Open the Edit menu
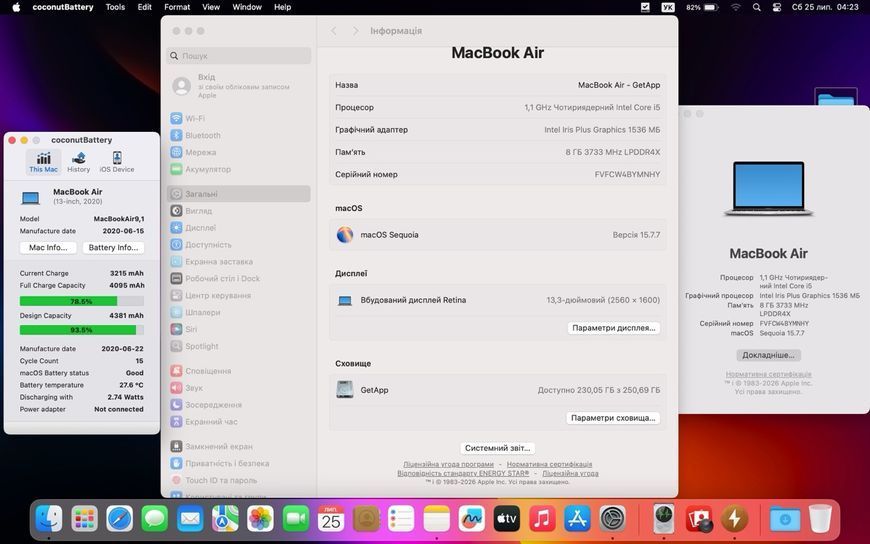Screen dimensions: 870x544 (x=144, y=7)
